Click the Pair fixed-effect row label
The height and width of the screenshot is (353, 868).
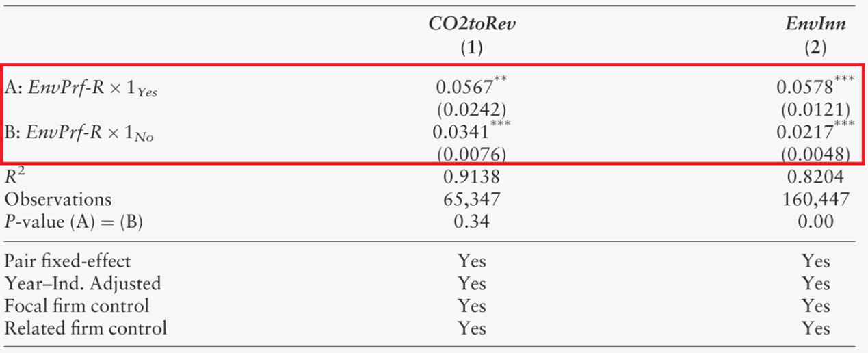click(68, 261)
